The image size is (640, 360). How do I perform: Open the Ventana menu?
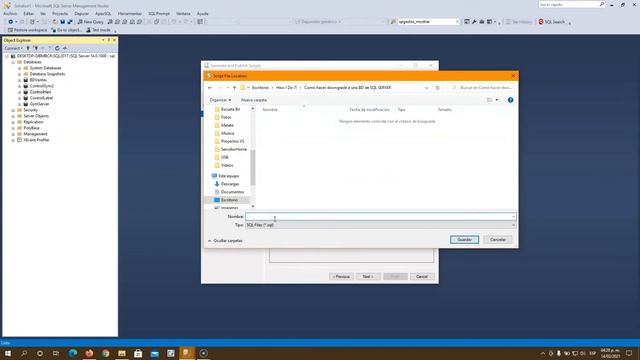[183, 13]
